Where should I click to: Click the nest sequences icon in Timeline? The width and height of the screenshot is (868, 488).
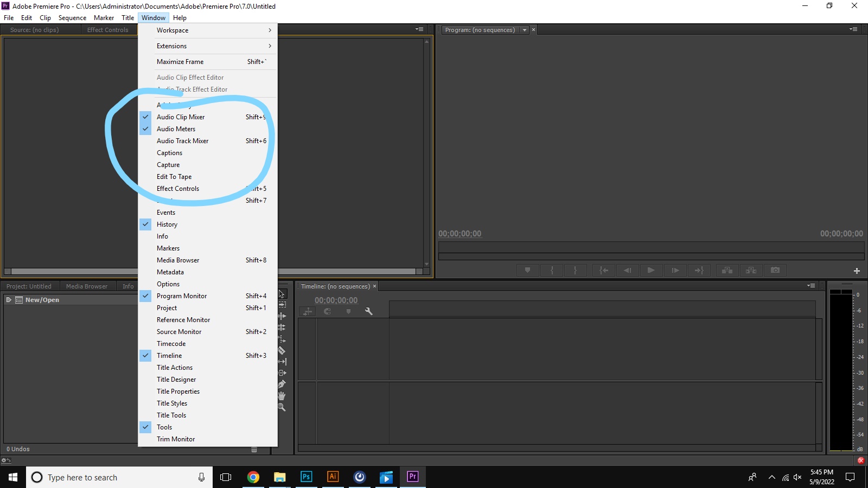click(308, 311)
